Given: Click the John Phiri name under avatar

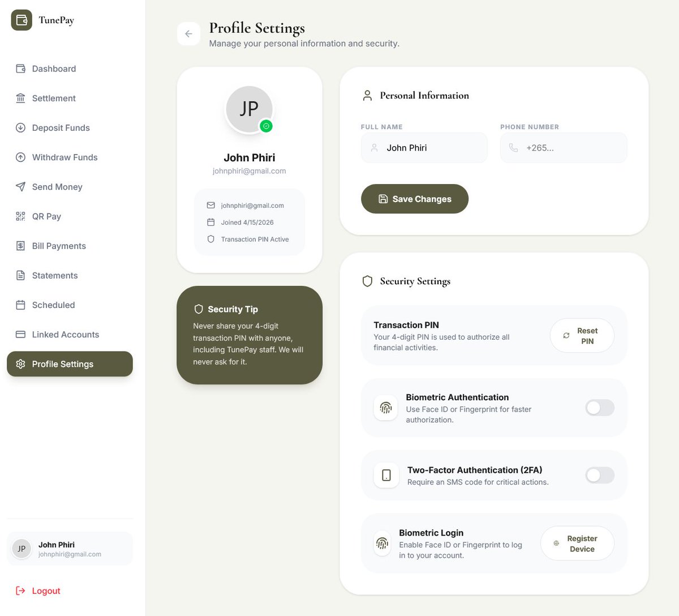Looking at the screenshot, I should tap(250, 157).
